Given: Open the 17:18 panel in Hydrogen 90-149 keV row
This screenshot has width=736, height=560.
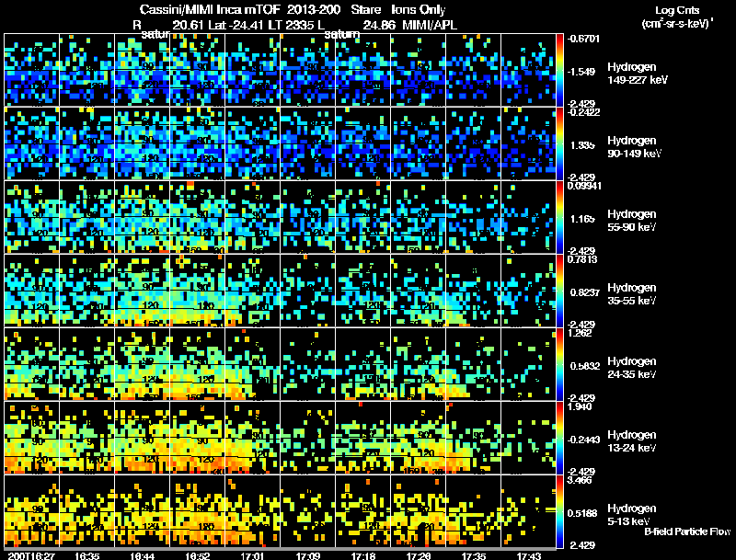Looking at the screenshot, I should click(x=363, y=143).
